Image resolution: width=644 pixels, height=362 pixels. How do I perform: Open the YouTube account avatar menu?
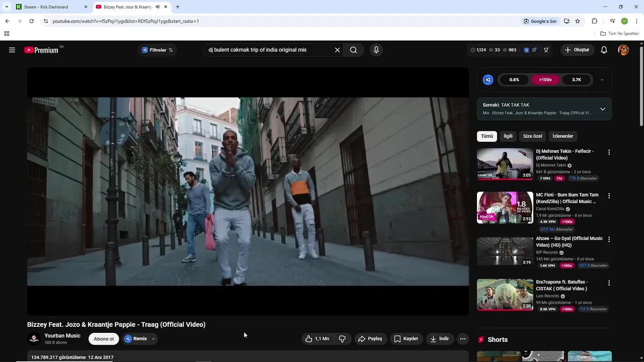point(623,50)
